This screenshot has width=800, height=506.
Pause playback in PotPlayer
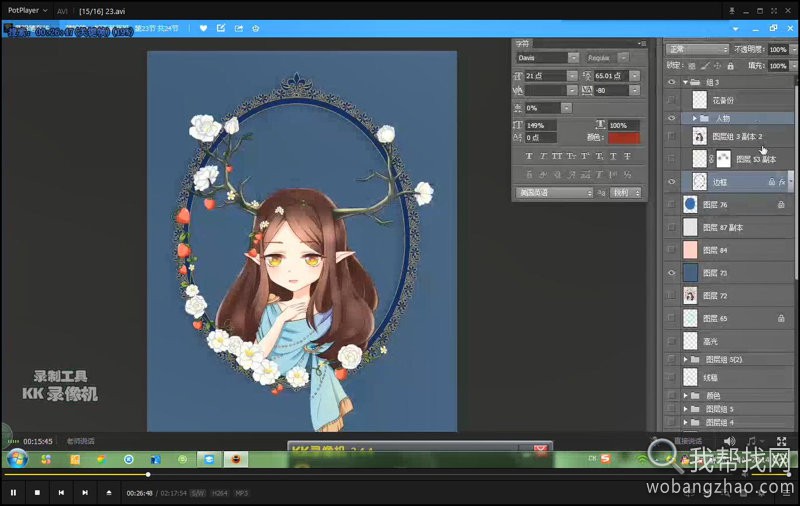pyautogui.click(x=14, y=493)
